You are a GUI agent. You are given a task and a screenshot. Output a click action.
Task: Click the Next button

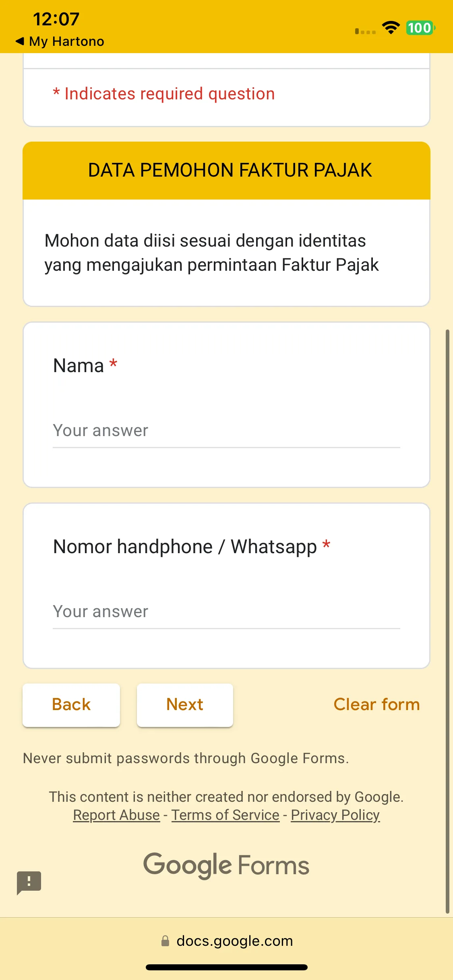185,705
